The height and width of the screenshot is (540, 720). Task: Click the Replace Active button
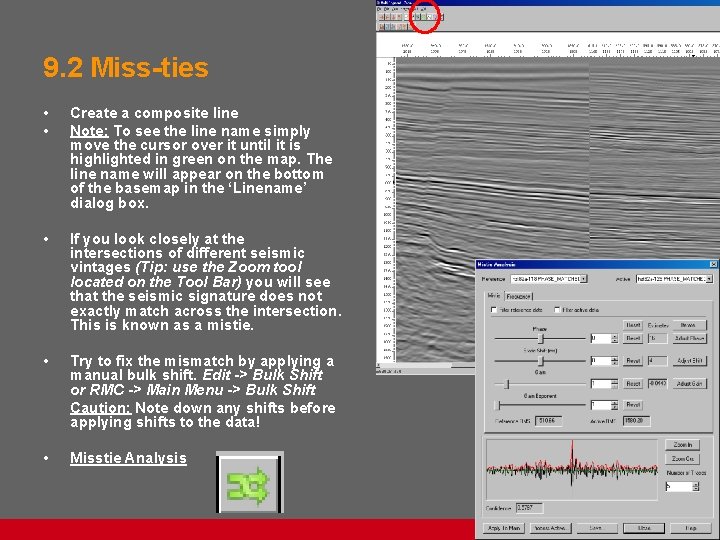[550, 528]
